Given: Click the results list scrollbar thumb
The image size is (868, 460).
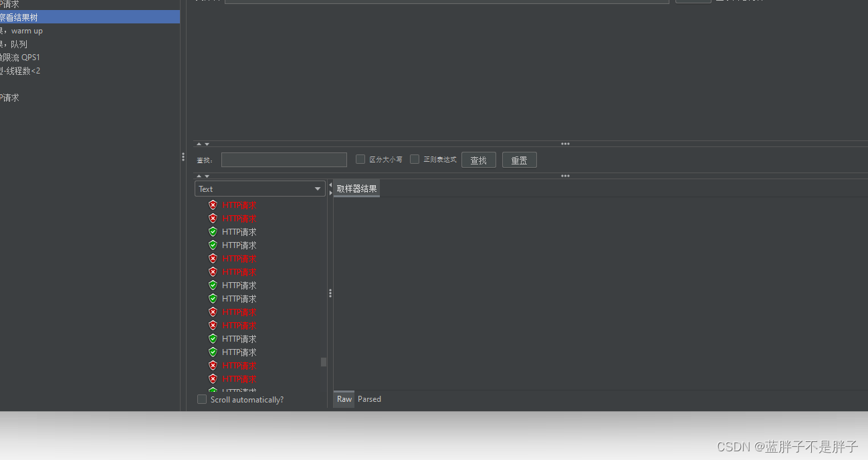Looking at the screenshot, I should point(324,362).
